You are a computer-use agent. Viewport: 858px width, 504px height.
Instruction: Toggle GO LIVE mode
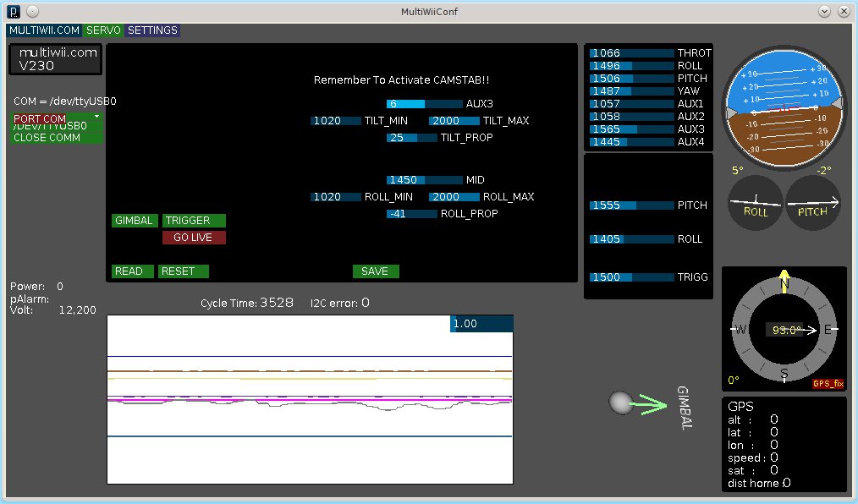(x=194, y=238)
